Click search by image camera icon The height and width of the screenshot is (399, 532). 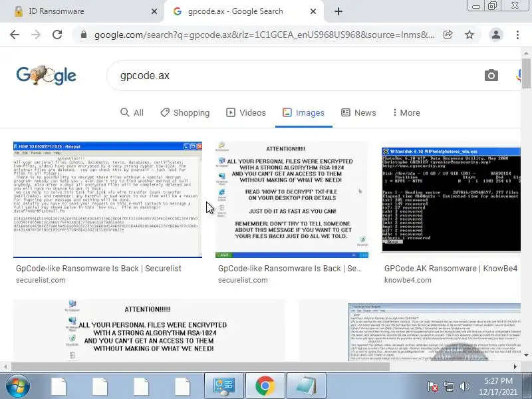pos(491,75)
